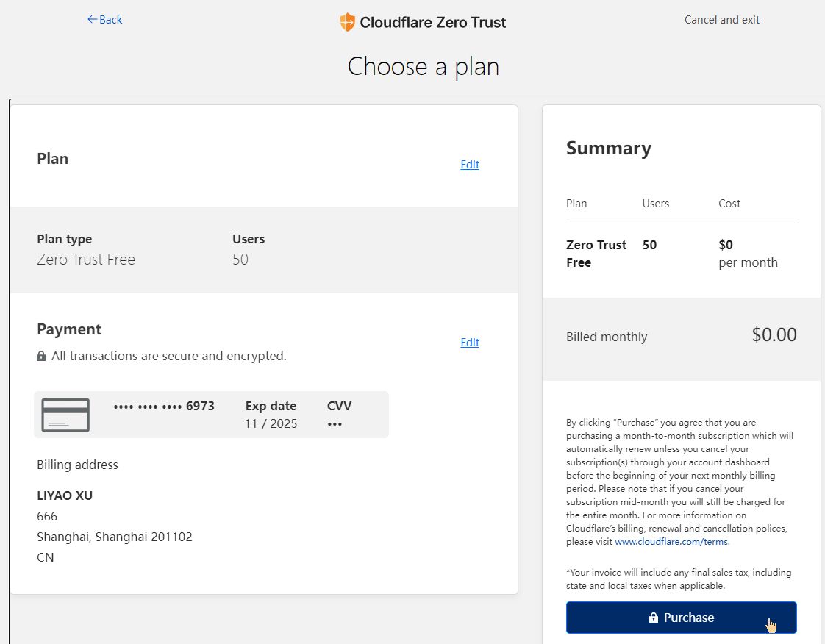Click the Choose a plan page title
Viewport: 825px width, 644px height.
coord(423,66)
